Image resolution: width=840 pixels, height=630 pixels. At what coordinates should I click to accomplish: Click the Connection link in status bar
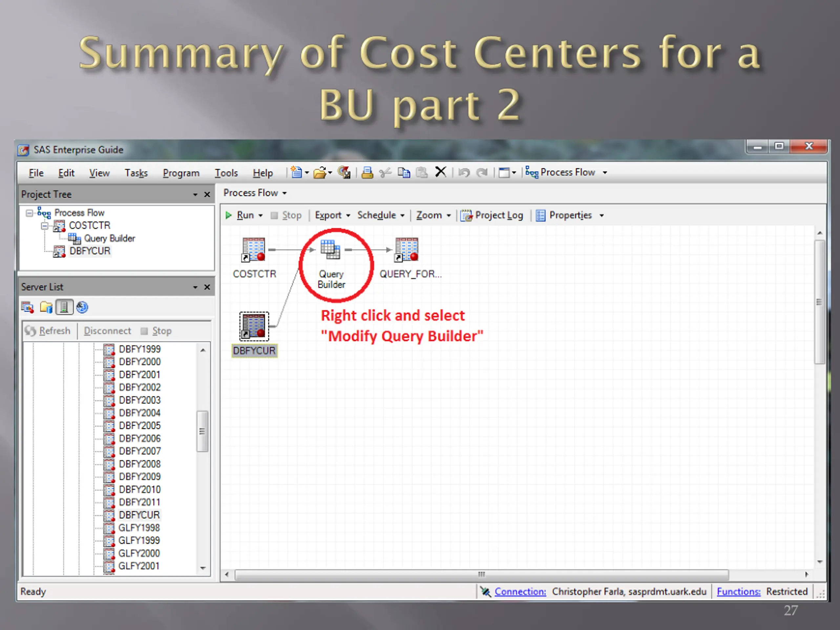click(x=520, y=592)
